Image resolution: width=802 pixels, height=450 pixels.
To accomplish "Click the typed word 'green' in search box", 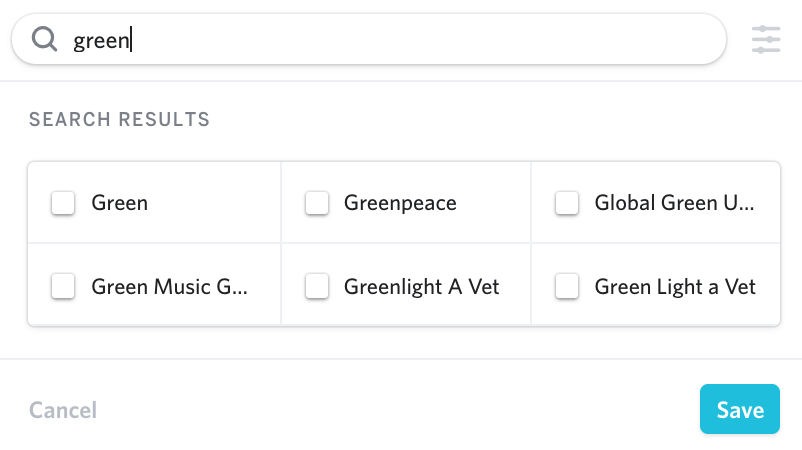I will click(101, 41).
